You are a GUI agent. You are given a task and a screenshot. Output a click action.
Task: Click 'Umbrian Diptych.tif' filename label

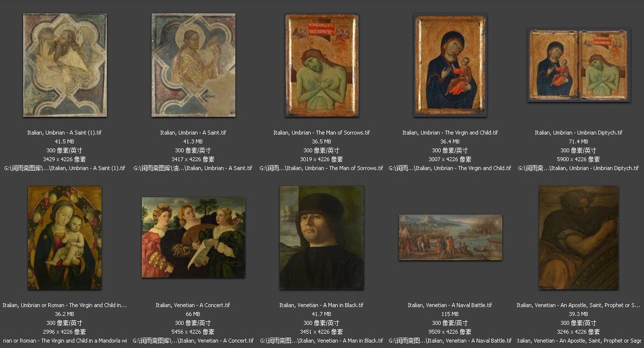[579, 133]
